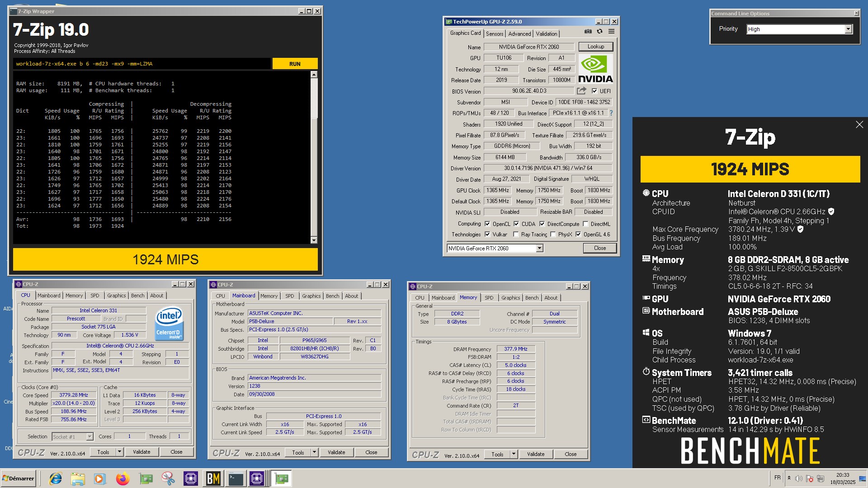Toggle the CUDA checkbox

(x=516, y=224)
